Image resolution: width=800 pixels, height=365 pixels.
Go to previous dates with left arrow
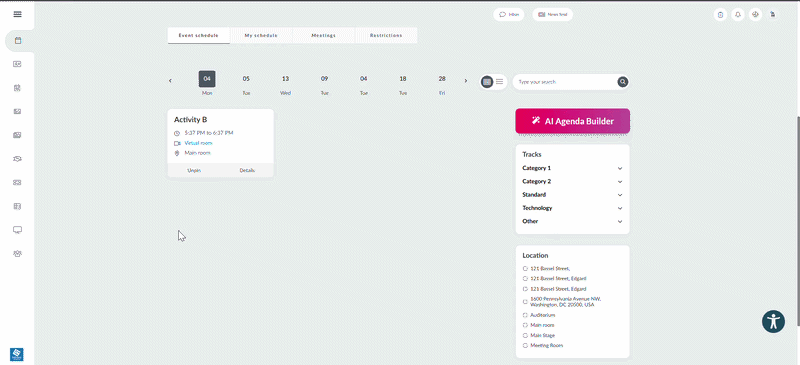[170, 81]
